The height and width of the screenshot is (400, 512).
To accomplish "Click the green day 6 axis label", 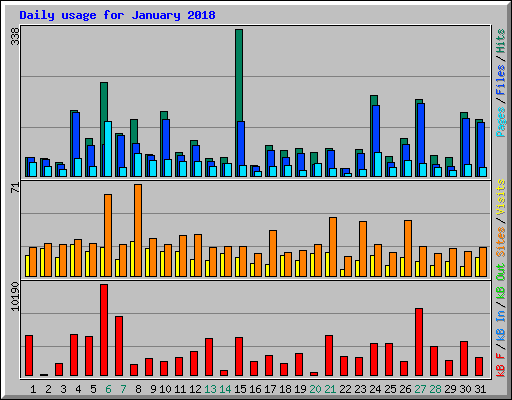I will (108, 389).
